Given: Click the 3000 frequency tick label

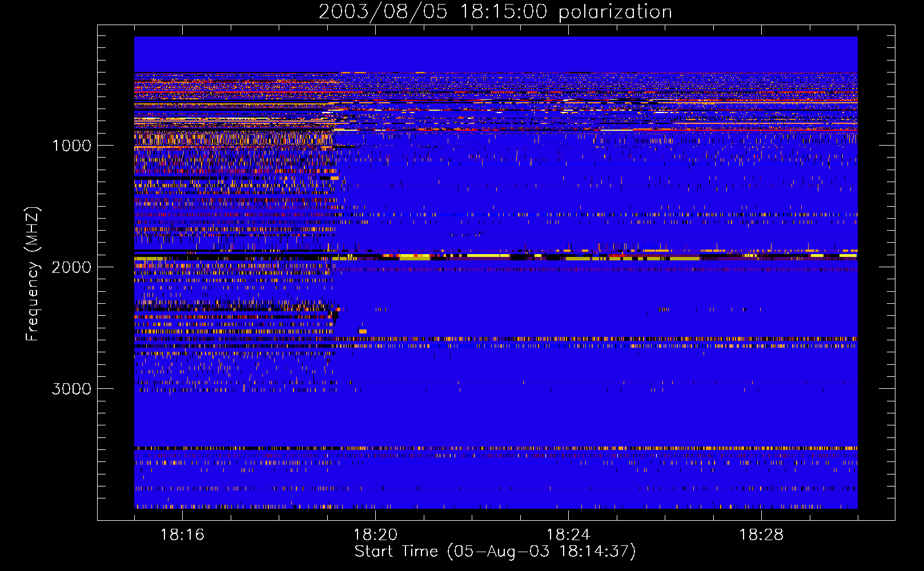Looking at the screenshot, I should 71,389.
